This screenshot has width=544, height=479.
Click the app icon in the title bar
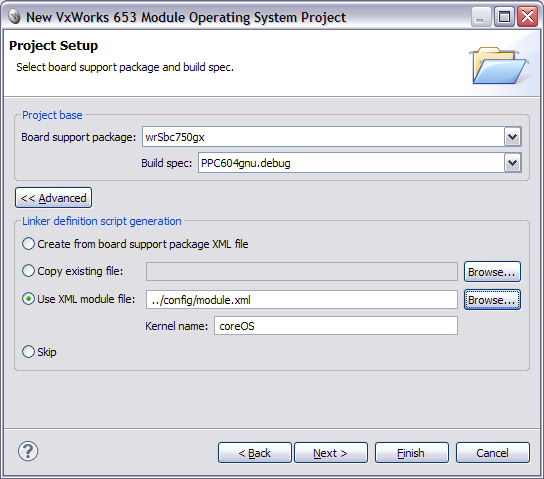(x=14, y=16)
